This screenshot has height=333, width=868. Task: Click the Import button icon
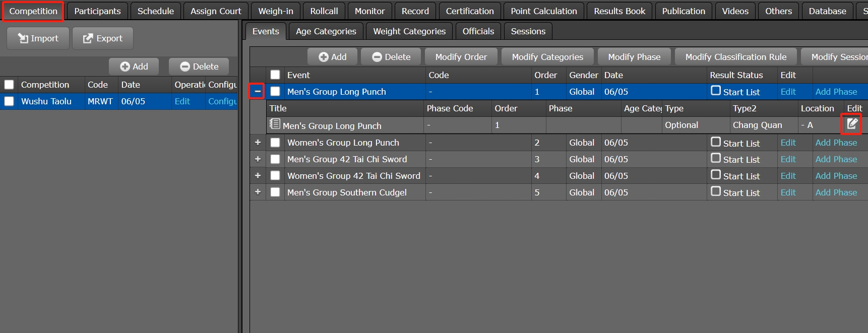[23, 38]
